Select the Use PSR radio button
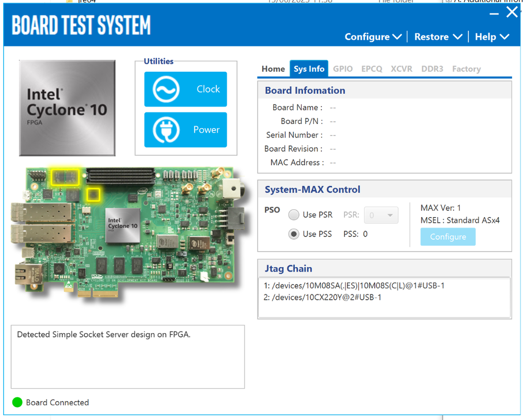 pos(294,215)
